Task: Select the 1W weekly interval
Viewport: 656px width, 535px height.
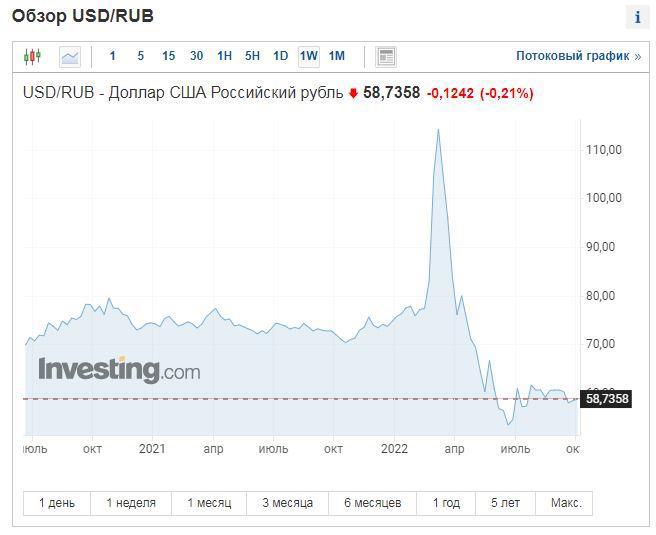Action: coord(308,56)
